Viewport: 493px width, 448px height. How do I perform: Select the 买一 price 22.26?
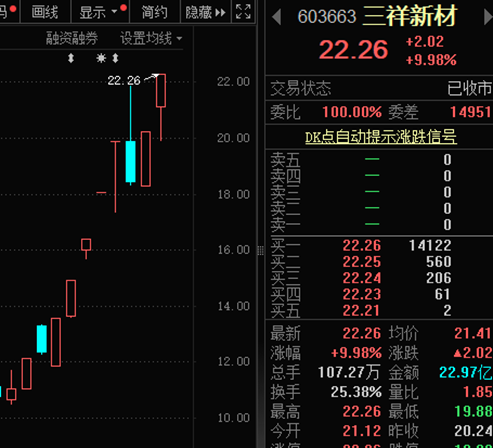[x=362, y=246]
